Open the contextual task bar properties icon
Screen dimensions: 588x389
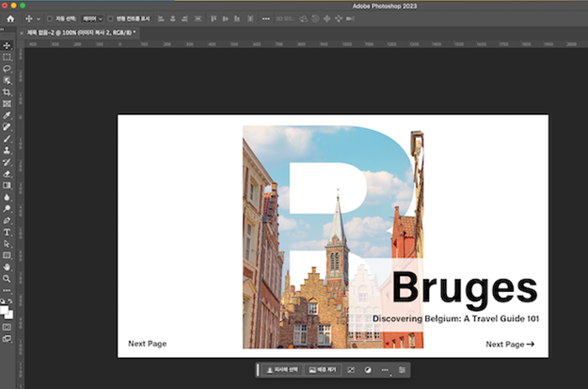[x=403, y=371]
